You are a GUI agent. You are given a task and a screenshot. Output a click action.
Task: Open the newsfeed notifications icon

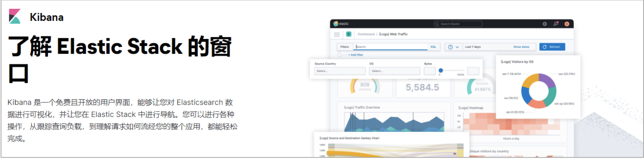point(556,24)
